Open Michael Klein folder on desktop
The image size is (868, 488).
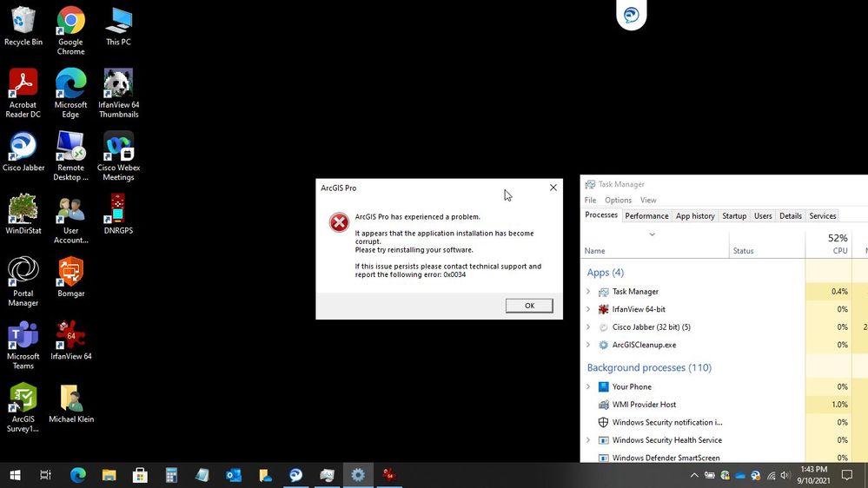click(71, 404)
